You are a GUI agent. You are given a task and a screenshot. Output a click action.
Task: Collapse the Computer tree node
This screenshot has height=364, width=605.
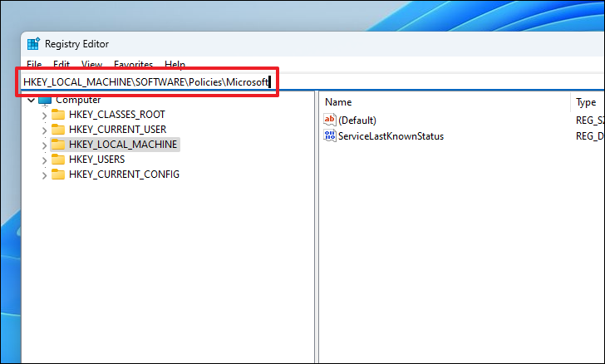point(32,100)
